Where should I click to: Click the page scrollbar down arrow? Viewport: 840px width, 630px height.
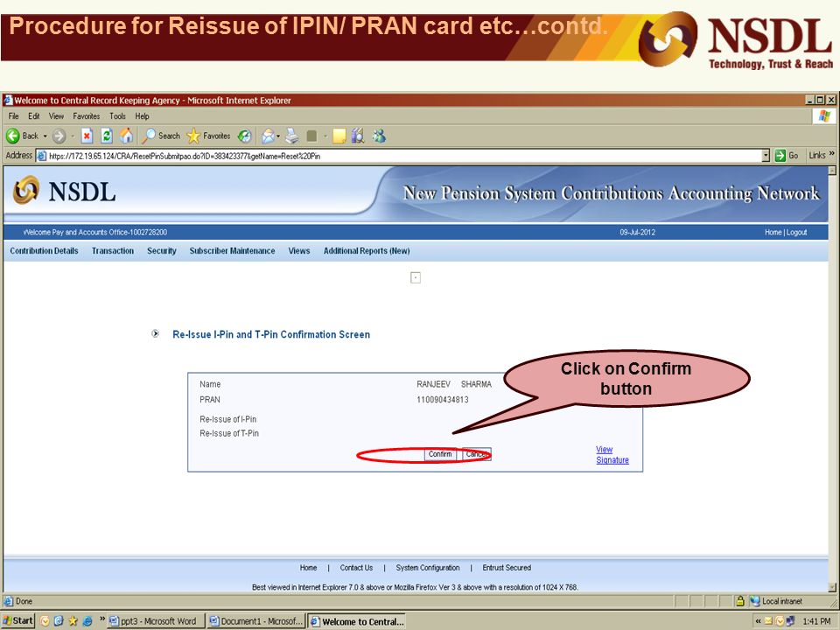(832, 586)
